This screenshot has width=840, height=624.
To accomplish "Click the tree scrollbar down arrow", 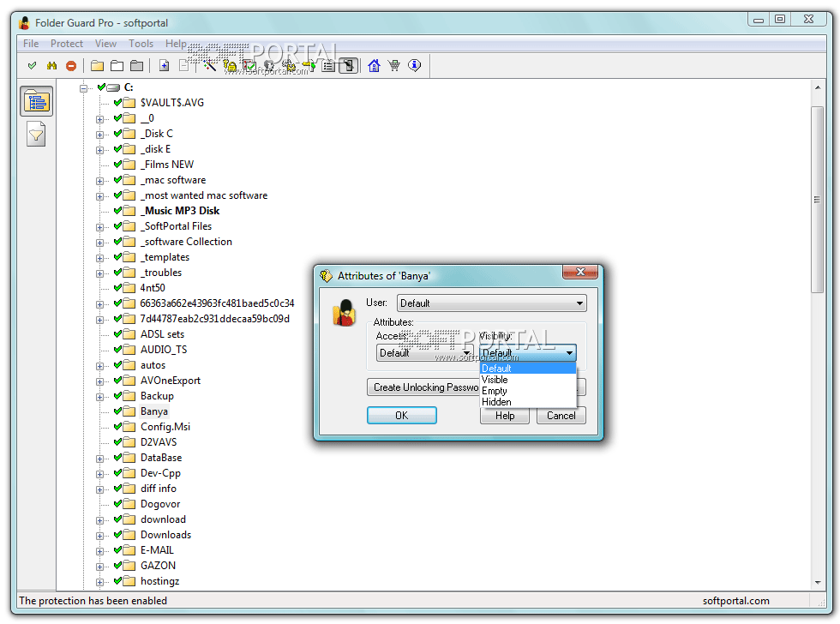I will click(x=818, y=582).
